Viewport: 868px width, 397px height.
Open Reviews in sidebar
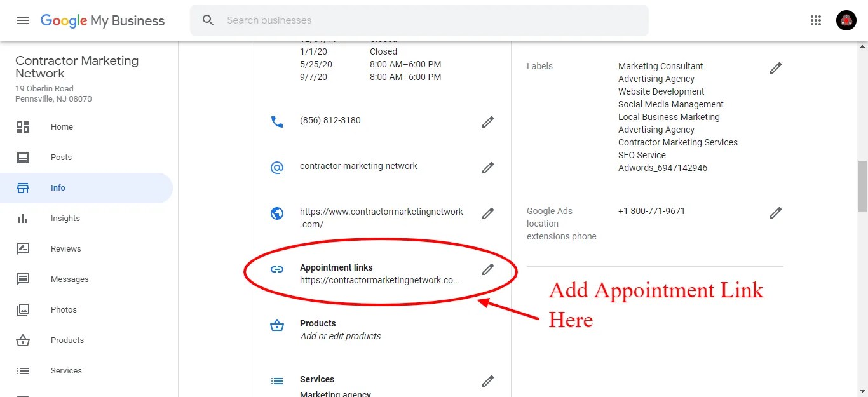(x=86, y=249)
